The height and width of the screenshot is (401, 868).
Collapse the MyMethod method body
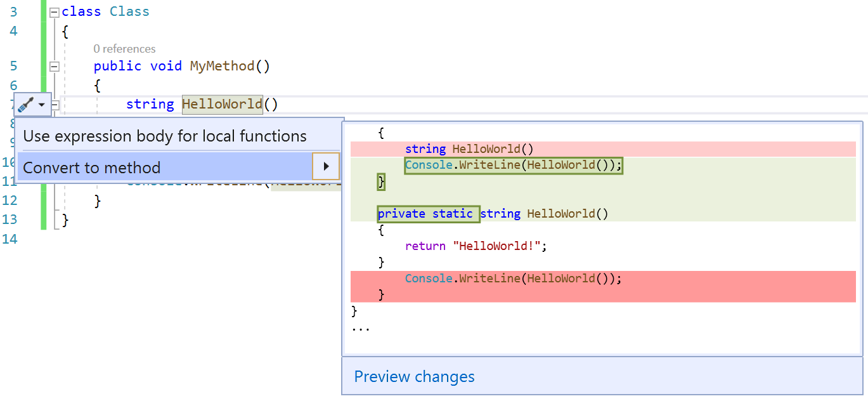[x=55, y=66]
